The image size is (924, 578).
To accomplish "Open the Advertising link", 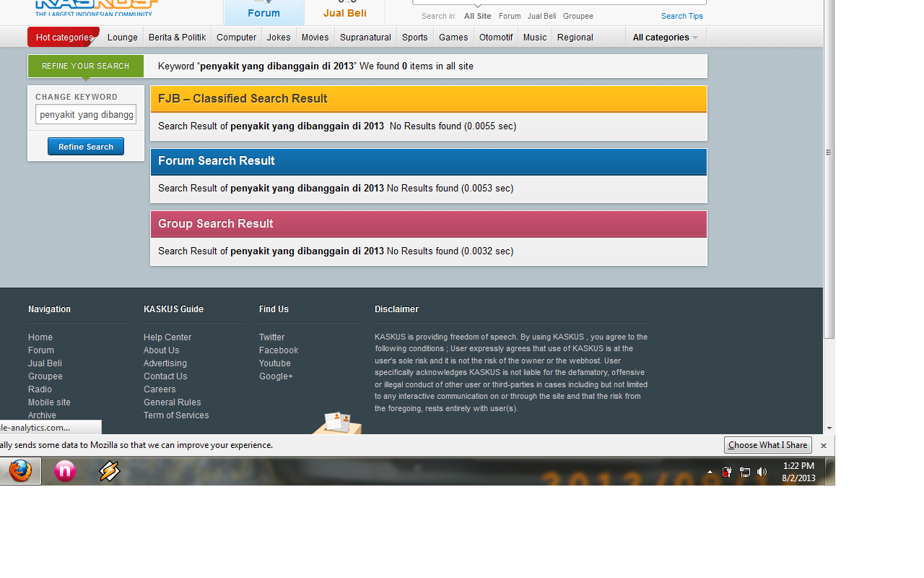I will [x=165, y=363].
